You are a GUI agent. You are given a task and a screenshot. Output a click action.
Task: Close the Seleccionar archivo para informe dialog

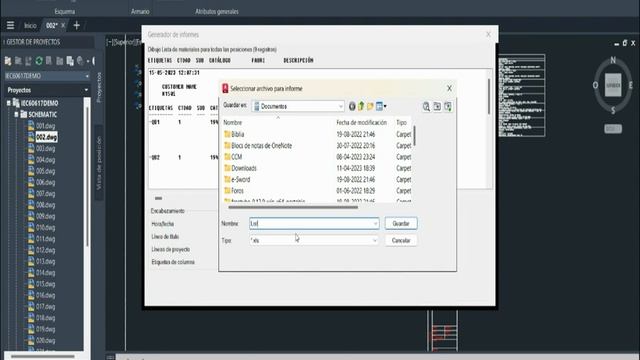(449, 88)
